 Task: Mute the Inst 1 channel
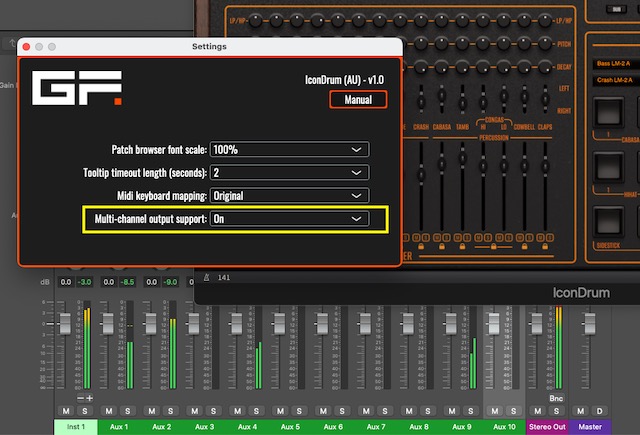66,411
